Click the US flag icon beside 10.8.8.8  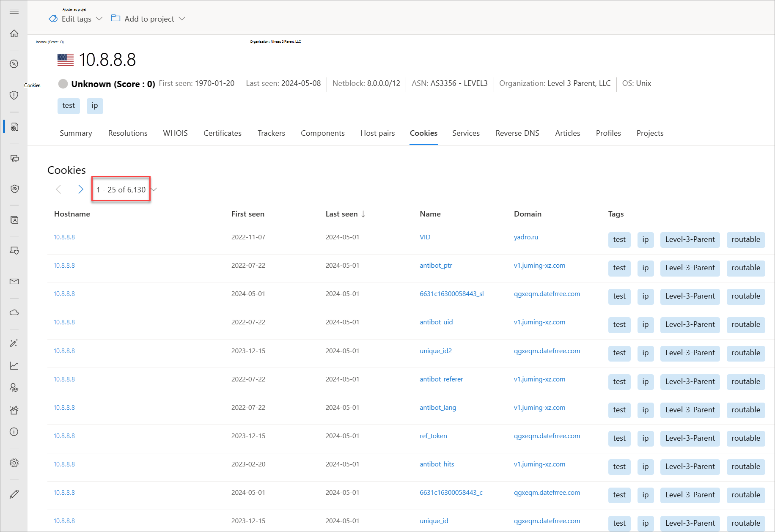(66, 60)
